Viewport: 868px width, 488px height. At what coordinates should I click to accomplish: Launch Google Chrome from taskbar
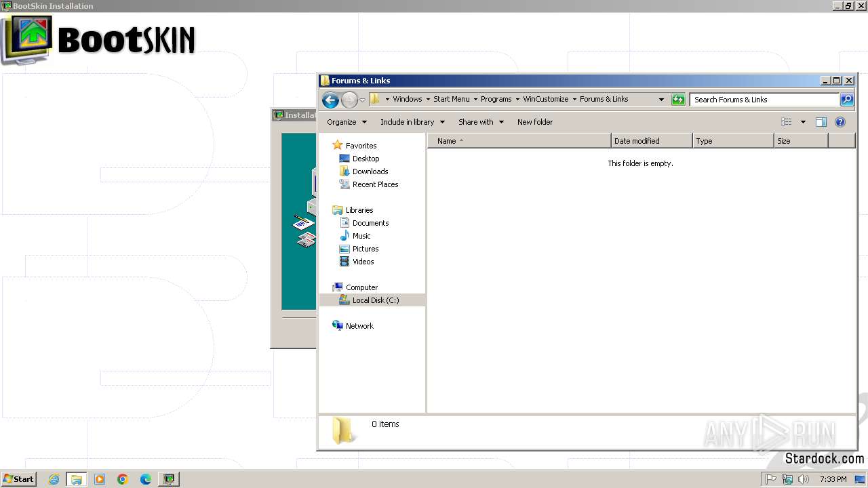[x=123, y=479]
